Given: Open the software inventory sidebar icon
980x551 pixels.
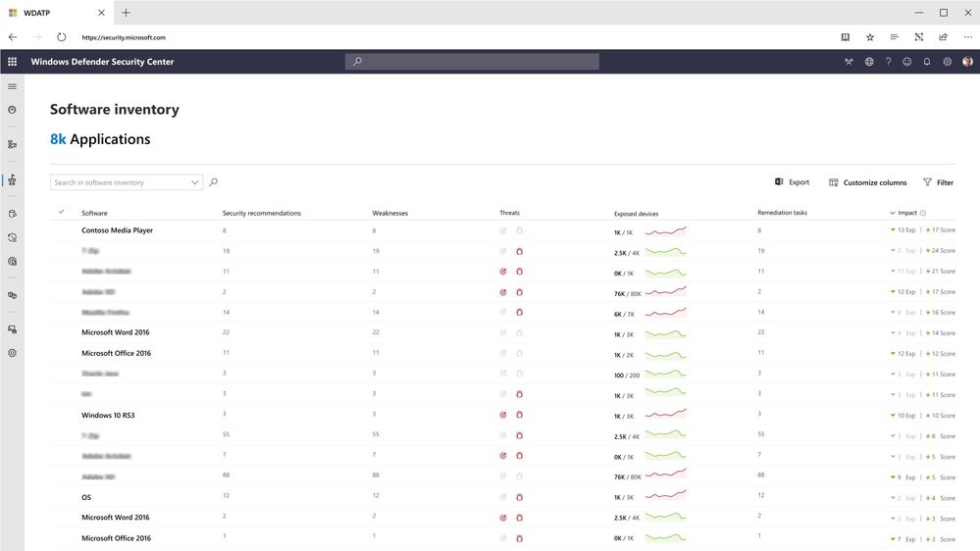Looking at the screenshot, I should pos(12,180).
